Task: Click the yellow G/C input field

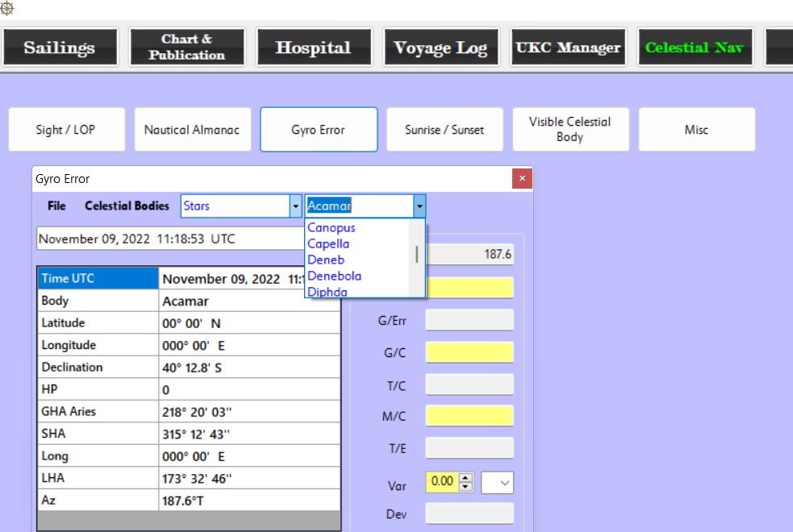Action: point(469,352)
